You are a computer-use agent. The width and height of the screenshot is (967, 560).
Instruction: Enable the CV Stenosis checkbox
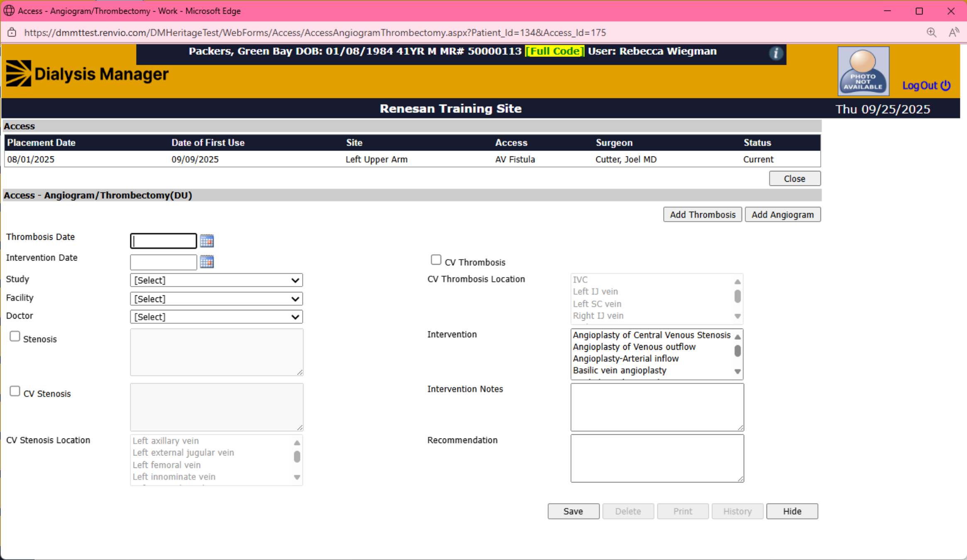point(15,391)
